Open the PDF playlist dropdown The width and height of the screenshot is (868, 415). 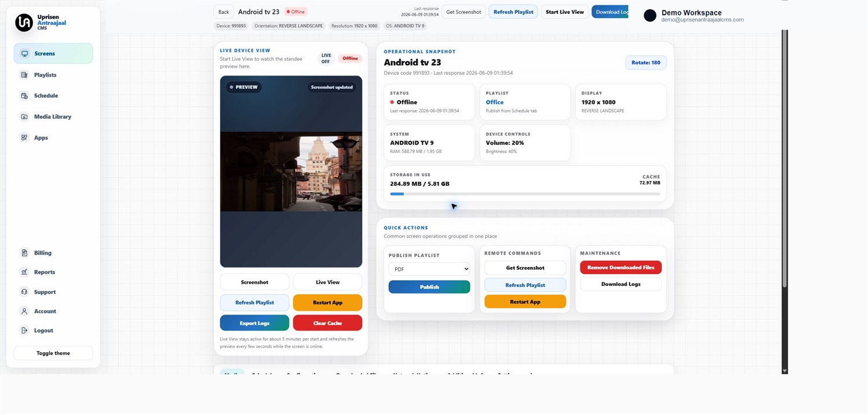[x=429, y=269]
